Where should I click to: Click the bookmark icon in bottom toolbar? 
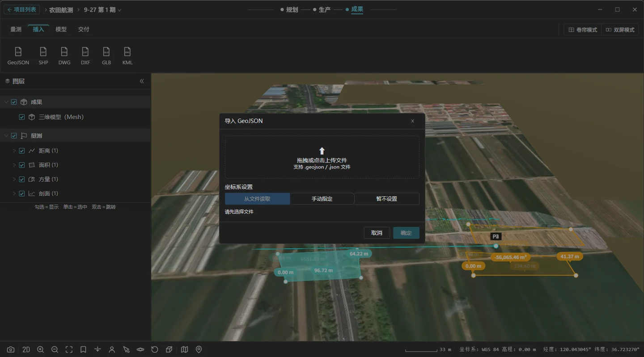tap(83, 349)
